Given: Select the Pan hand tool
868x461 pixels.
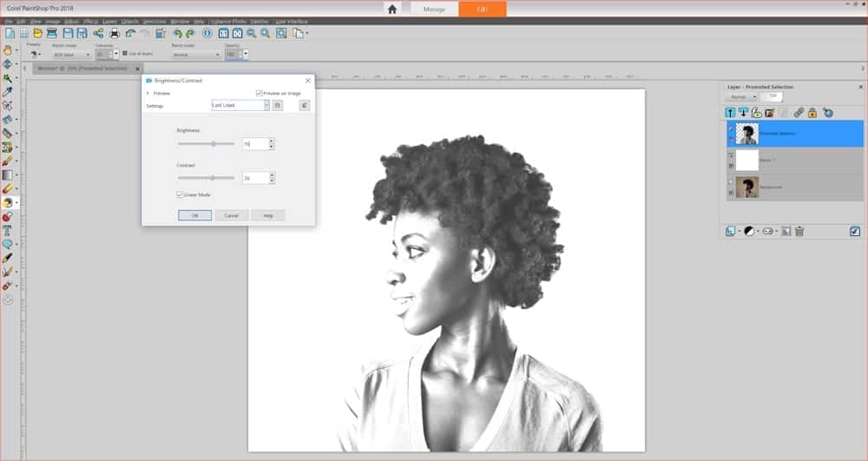Looking at the screenshot, I should 7,49.
